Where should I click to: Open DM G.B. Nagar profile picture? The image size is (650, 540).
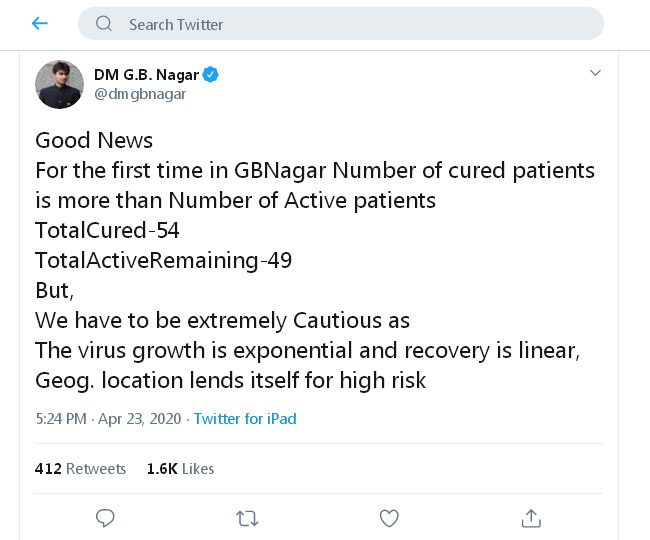point(59,84)
